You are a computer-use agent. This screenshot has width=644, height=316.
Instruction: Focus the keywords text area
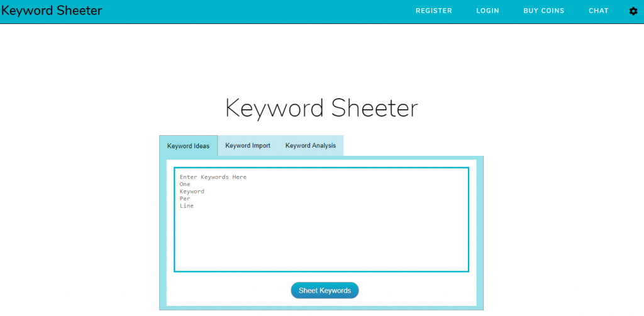pyautogui.click(x=321, y=219)
